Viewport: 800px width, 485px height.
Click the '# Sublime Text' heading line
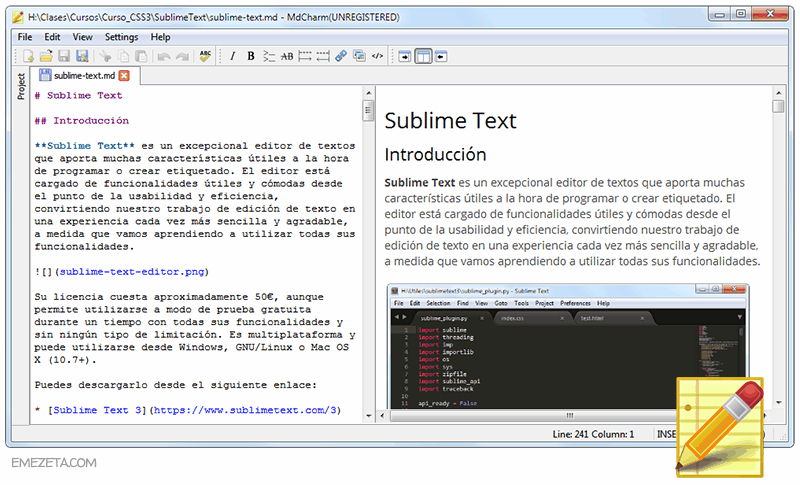79,95
